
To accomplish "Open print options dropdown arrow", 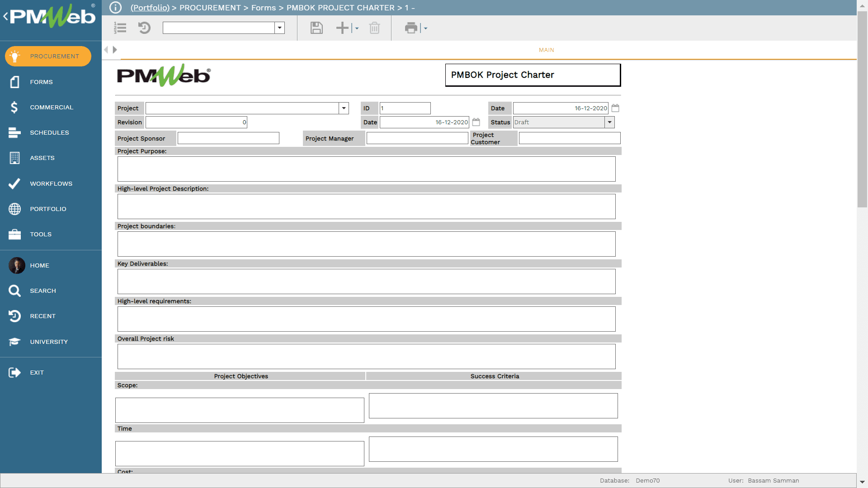I will click(425, 28).
